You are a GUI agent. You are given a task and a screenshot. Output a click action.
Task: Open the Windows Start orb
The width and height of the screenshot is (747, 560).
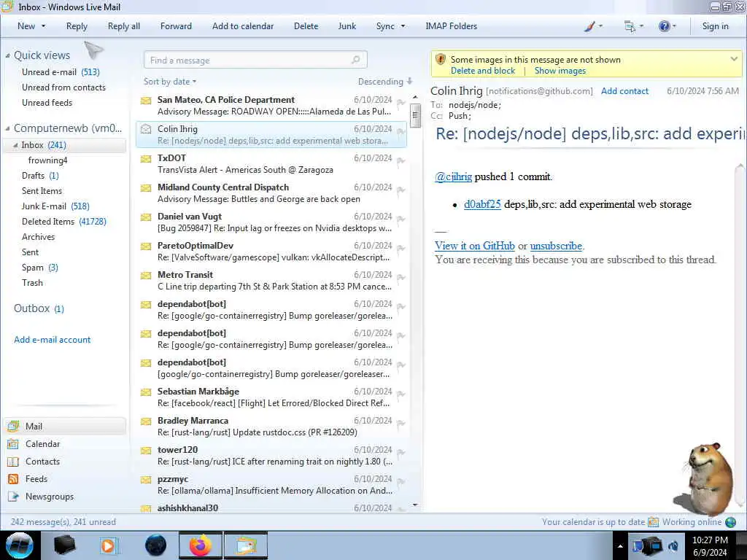20,545
